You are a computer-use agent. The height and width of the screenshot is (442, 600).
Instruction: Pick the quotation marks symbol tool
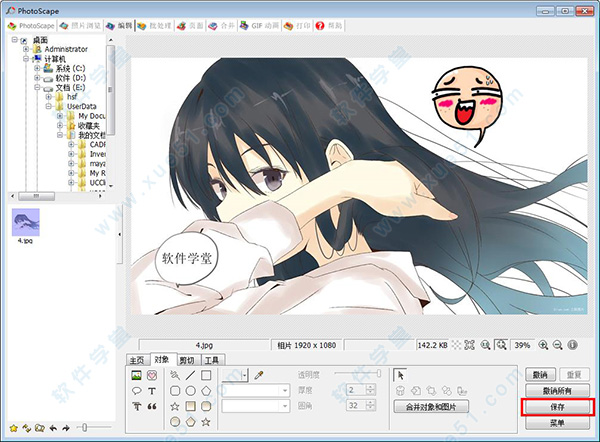point(152,406)
